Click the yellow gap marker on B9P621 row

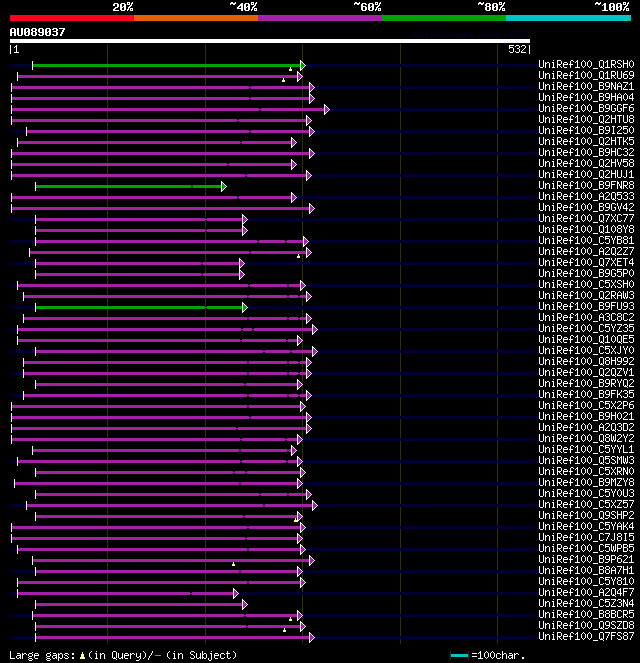coord(233,564)
